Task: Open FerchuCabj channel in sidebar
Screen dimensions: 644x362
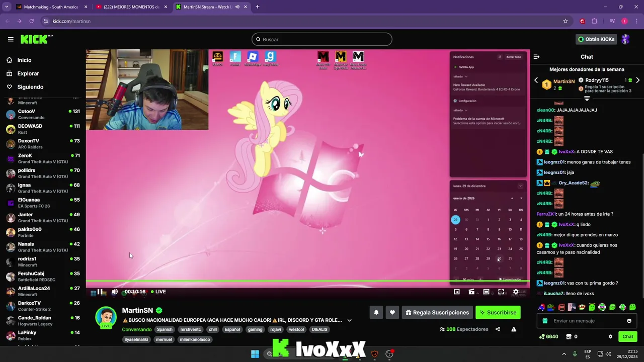Action: (43, 277)
